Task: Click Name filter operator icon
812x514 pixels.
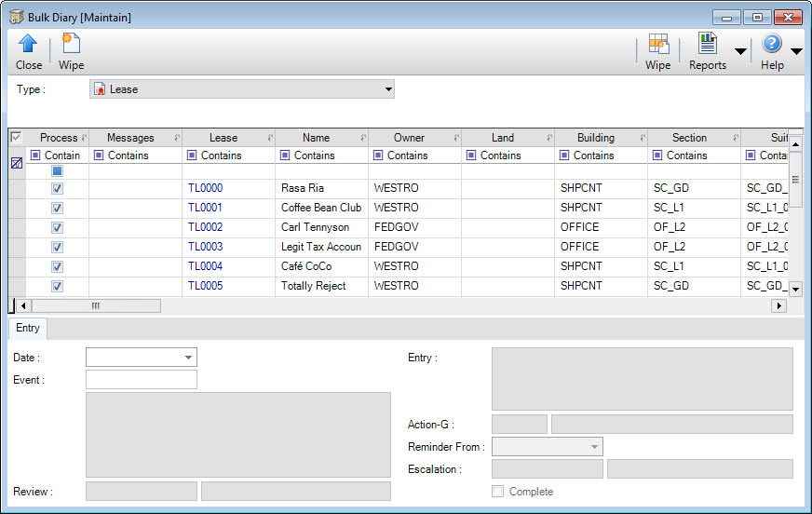Action: click(285, 156)
